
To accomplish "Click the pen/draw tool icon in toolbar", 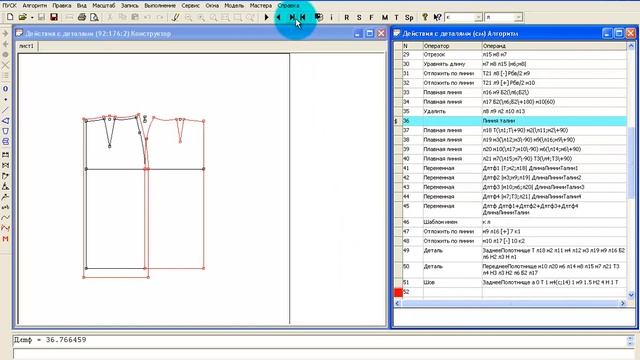I will [176, 17].
